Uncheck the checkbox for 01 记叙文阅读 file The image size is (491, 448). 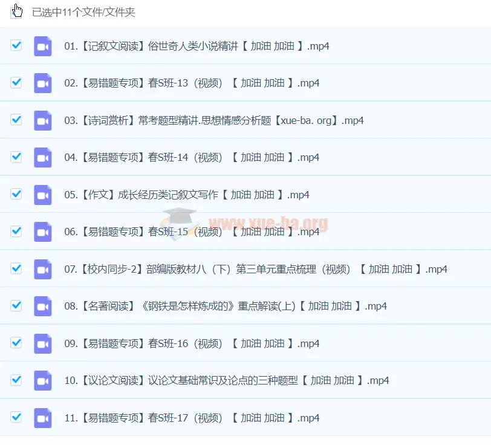click(16, 45)
